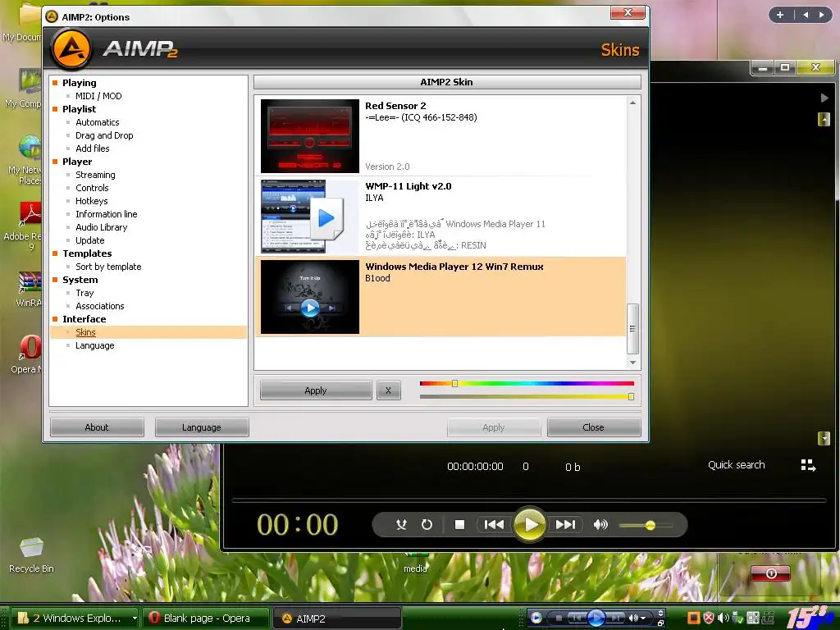
Task: Click the Language button at bottom
Action: click(202, 427)
